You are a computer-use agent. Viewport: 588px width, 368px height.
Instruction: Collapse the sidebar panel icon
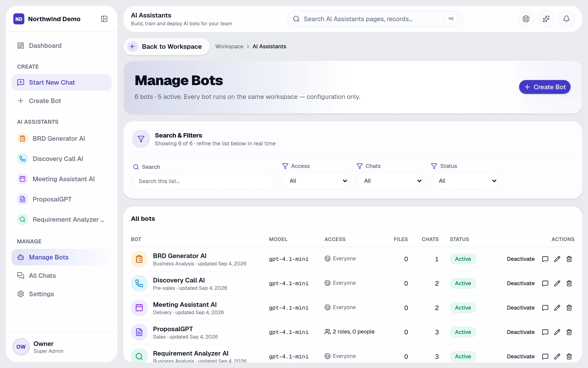pyautogui.click(x=104, y=19)
